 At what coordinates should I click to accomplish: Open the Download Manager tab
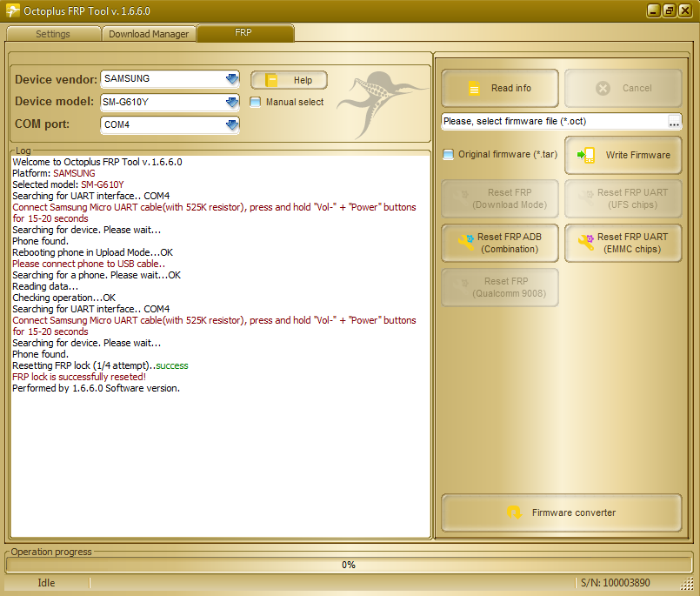149,34
